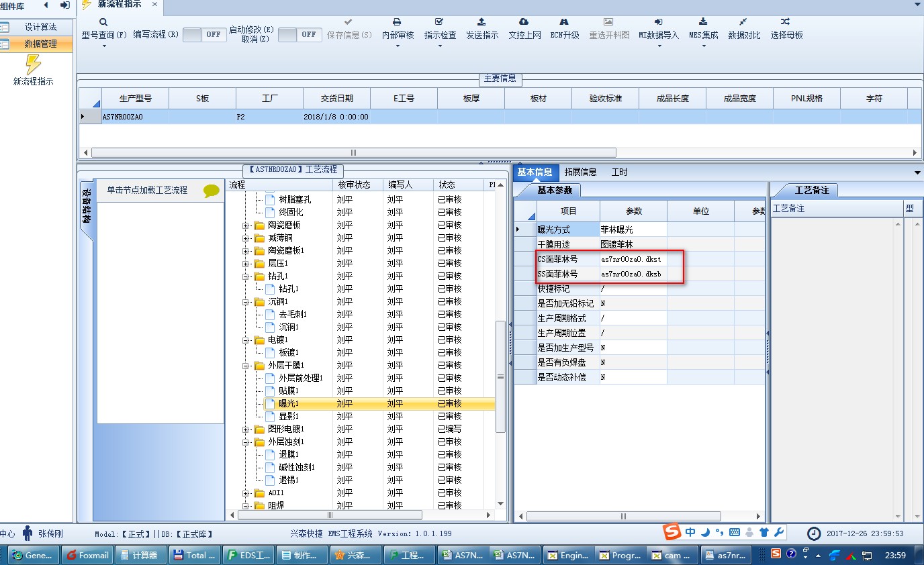Click the 生产型号 column header
The image size is (924, 565).
(x=135, y=99)
